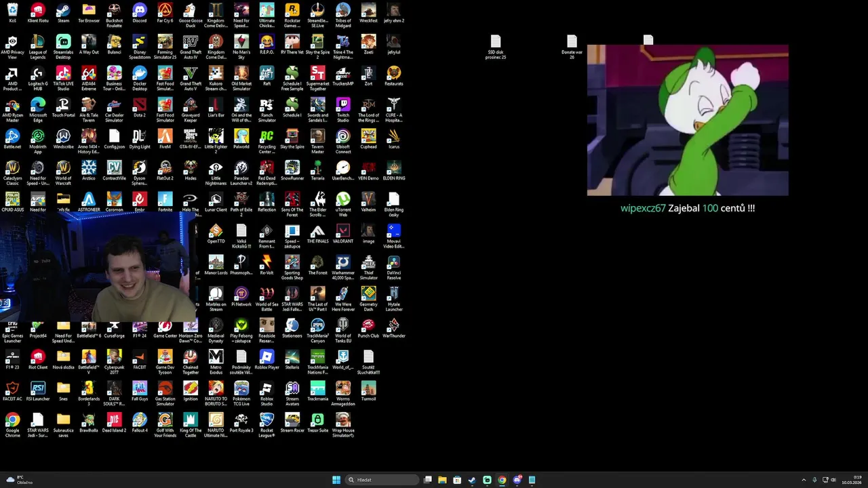Open the Nová složka folder

(63, 359)
